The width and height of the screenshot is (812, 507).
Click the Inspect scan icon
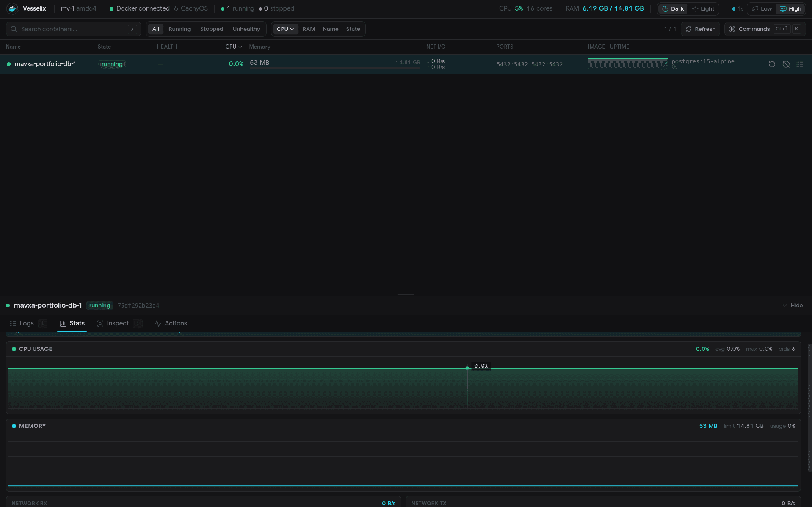pos(100,323)
